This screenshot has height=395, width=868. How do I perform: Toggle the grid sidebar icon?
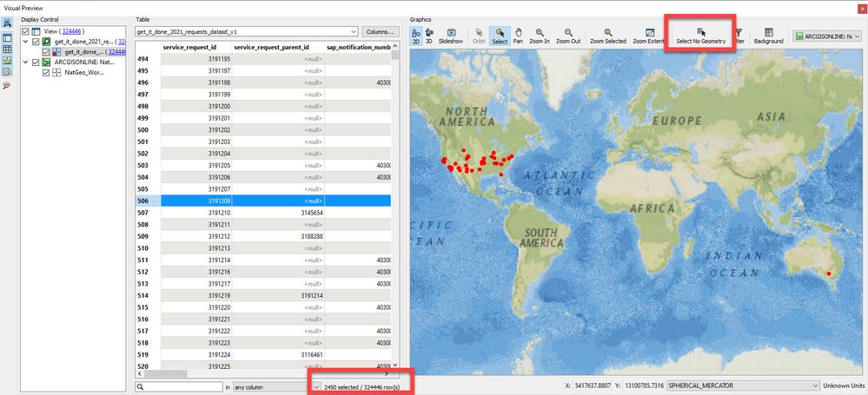[x=7, y=49]
